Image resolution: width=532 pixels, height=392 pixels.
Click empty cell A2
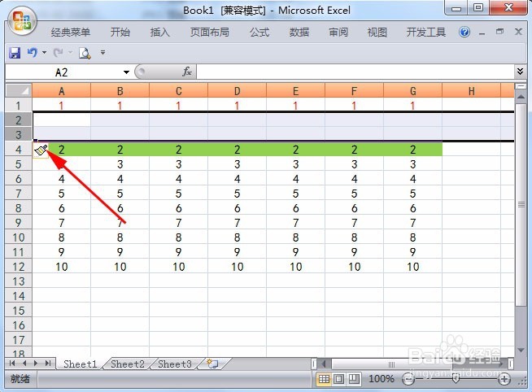pyautogui.click(x=61, y=120)
